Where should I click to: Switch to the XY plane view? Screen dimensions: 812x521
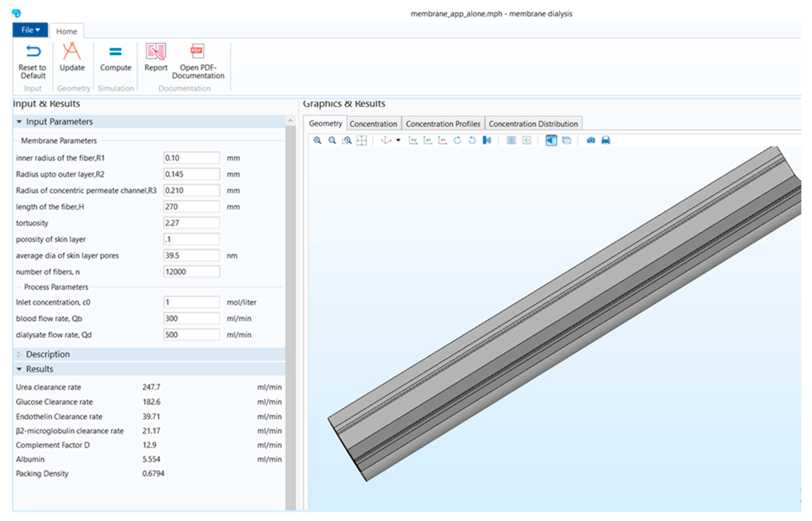coord(413,140)
